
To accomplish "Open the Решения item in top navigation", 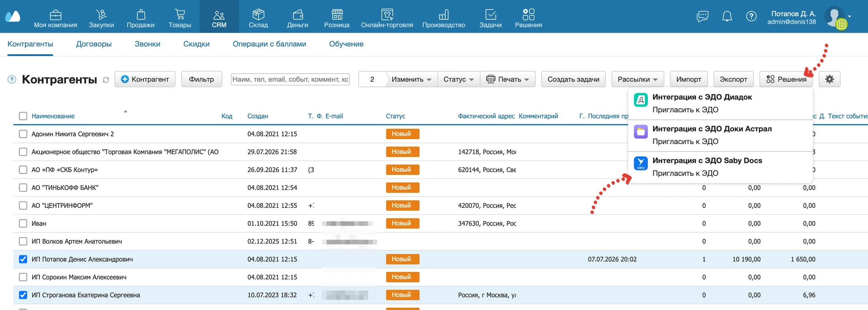I will tap(528, 19).
